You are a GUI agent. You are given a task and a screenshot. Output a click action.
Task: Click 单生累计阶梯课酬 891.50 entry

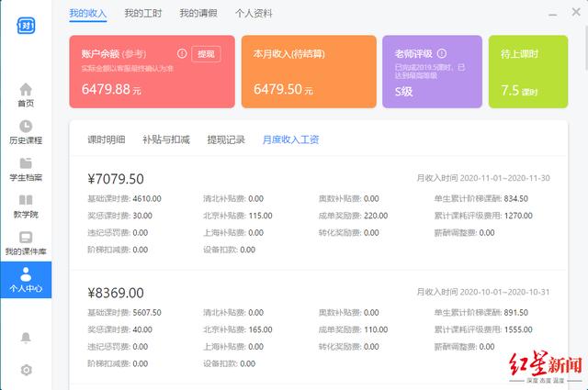pos(481,312)
